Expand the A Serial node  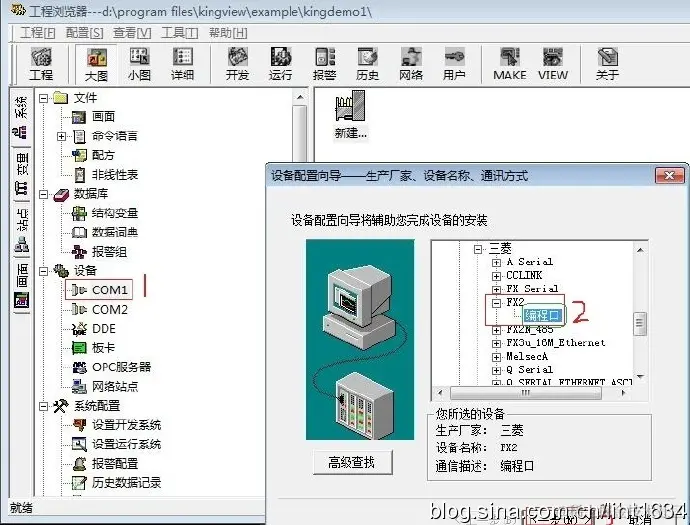pyautogui.click(x=496, y=263)
